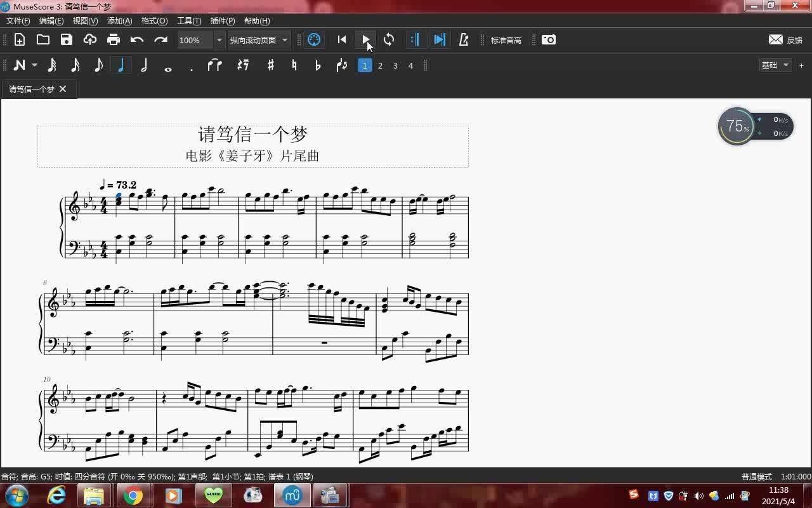Flip note stem direction
This screenshot has width=812, height=508.
pos(342,65)
